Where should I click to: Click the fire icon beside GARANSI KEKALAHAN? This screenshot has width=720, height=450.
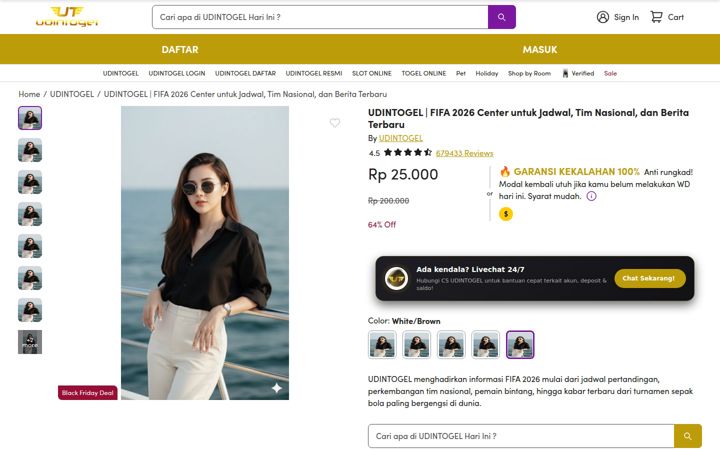coord(505,171)
